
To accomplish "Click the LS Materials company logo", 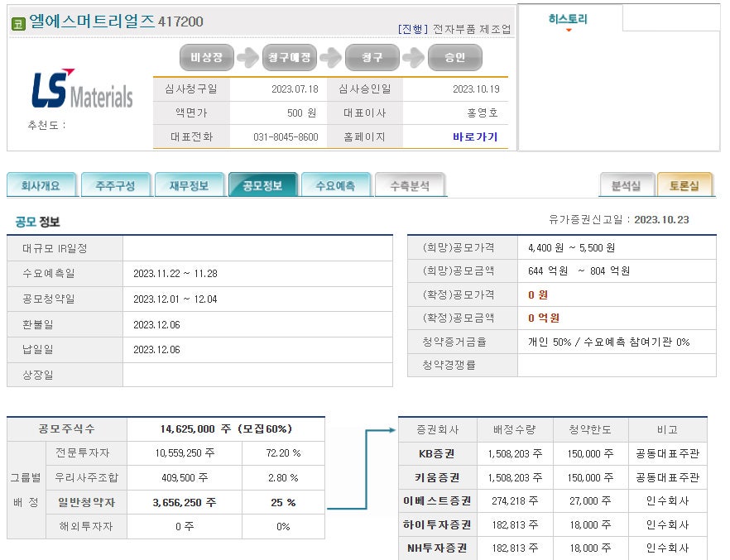I will pyautogui.click(x=83, y=89).
